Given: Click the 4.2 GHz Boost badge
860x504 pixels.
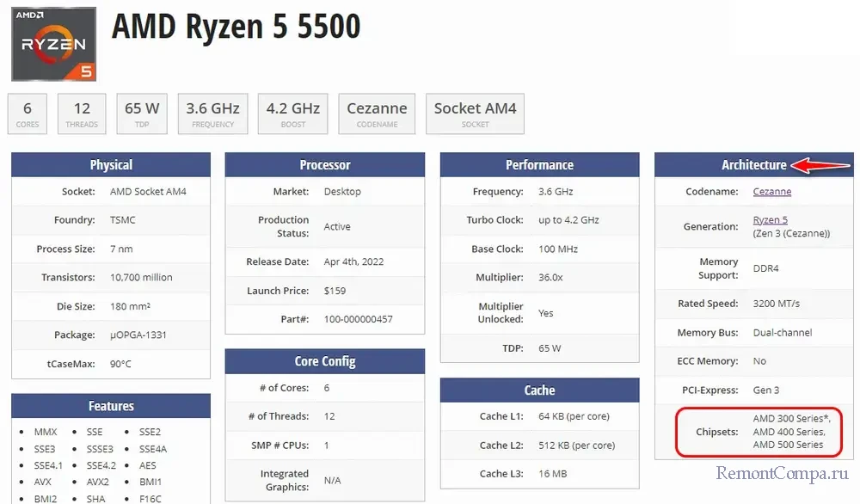Looking at the screenshot, I should coord(293,114).
